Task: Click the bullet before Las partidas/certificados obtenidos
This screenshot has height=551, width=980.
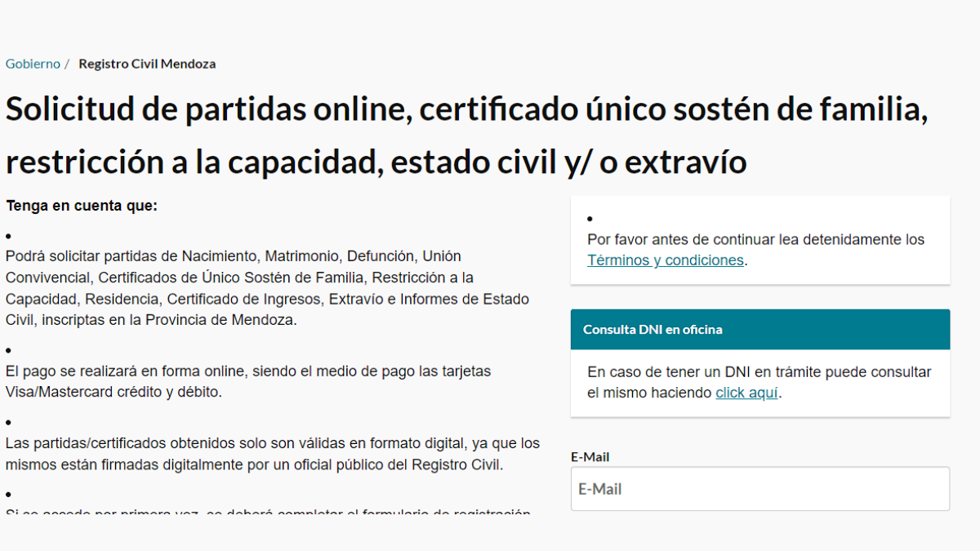Action: [x=9, y=422]
